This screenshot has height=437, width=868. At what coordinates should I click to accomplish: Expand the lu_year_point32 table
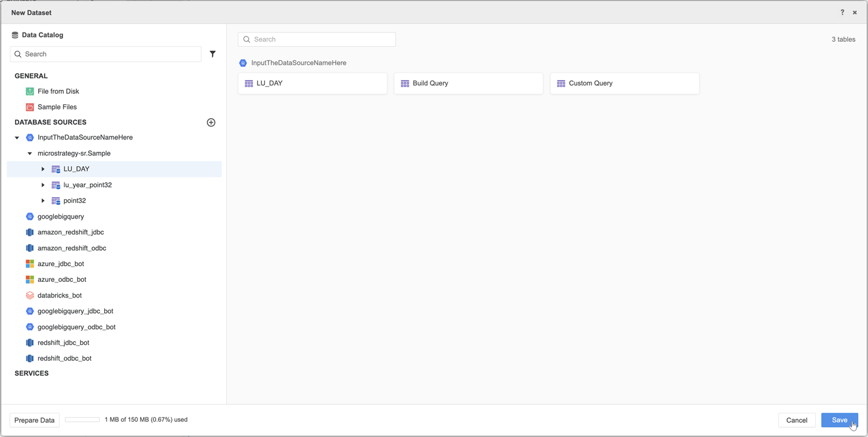click(x=43, y=185)
